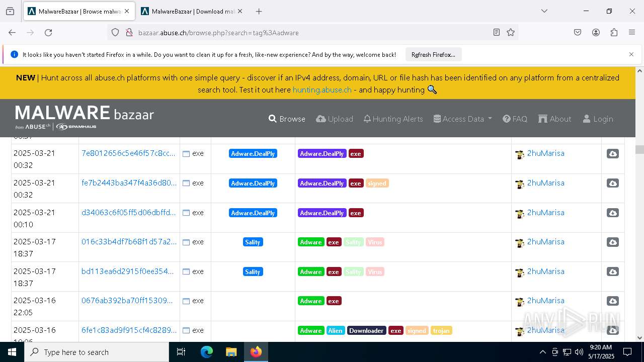644x362 pixels.
Task: Open hash link fe7b2443ba347f4a36d80
Action: [x=129, y=183]
